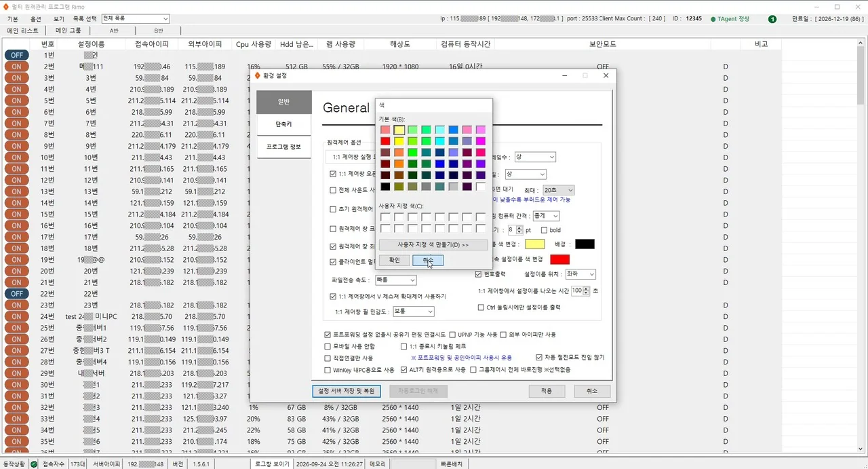868x469 pixels.
Task: Click the OFF badge for row 22번
Action: point(16,293)
